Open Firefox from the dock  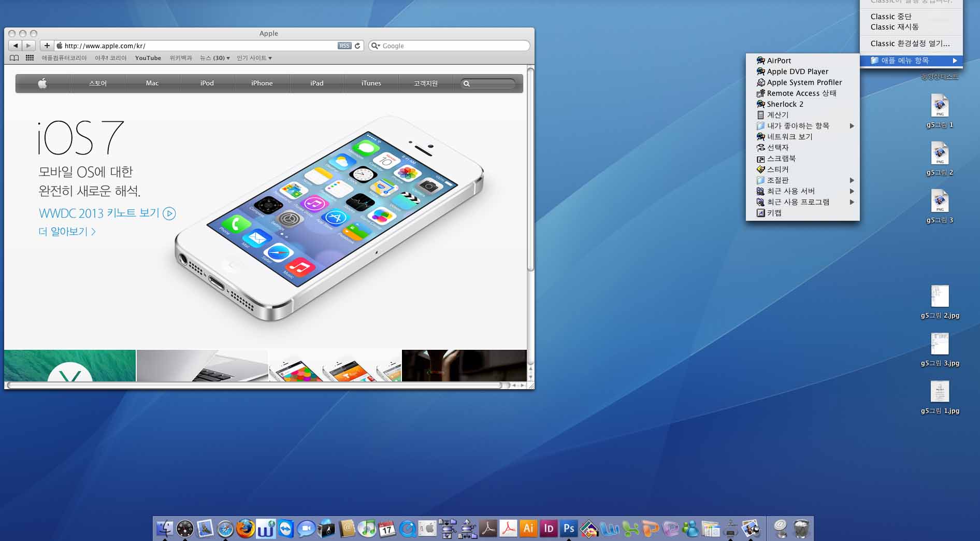pos(246,529)
